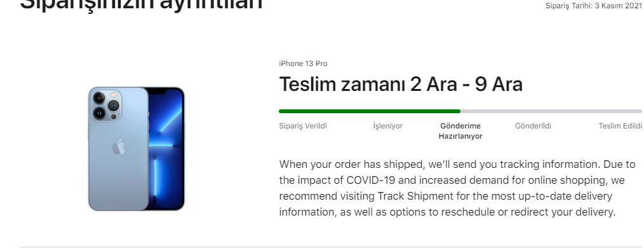Click the green filled part of progress bar
The height and width of the screenshot is (248, 644).
coord(370,111)
